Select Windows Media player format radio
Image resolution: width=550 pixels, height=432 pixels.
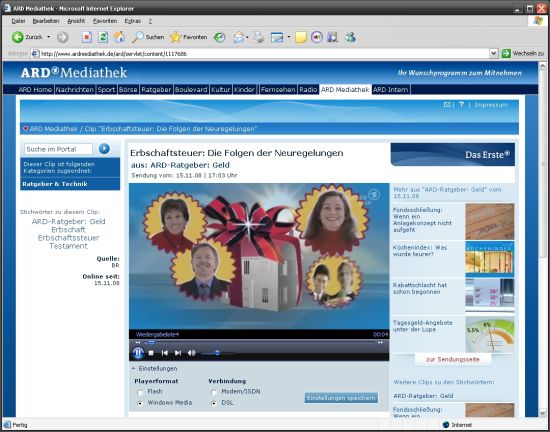coord(140,404)
